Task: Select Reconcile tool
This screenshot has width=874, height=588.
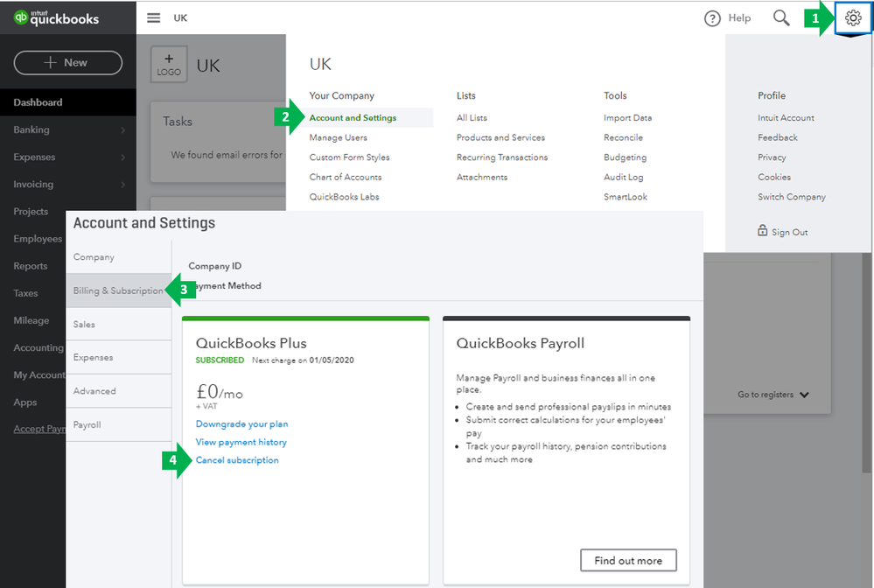Action: tap(623, 137)
